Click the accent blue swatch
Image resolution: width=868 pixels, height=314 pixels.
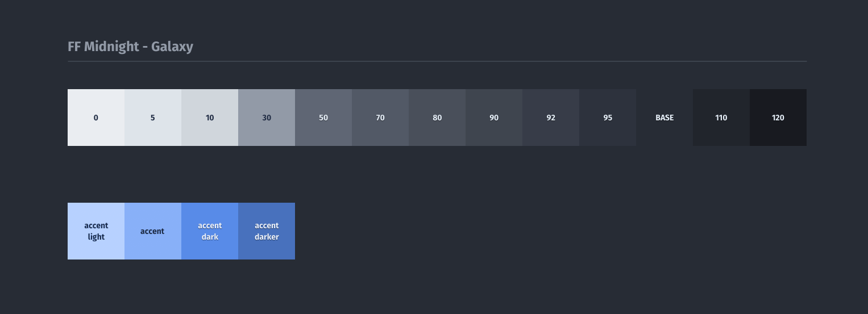click(153, 231)
